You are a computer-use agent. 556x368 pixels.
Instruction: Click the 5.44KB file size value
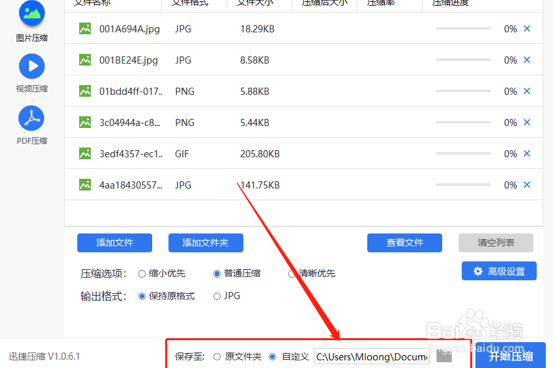[x=255, y=123]
